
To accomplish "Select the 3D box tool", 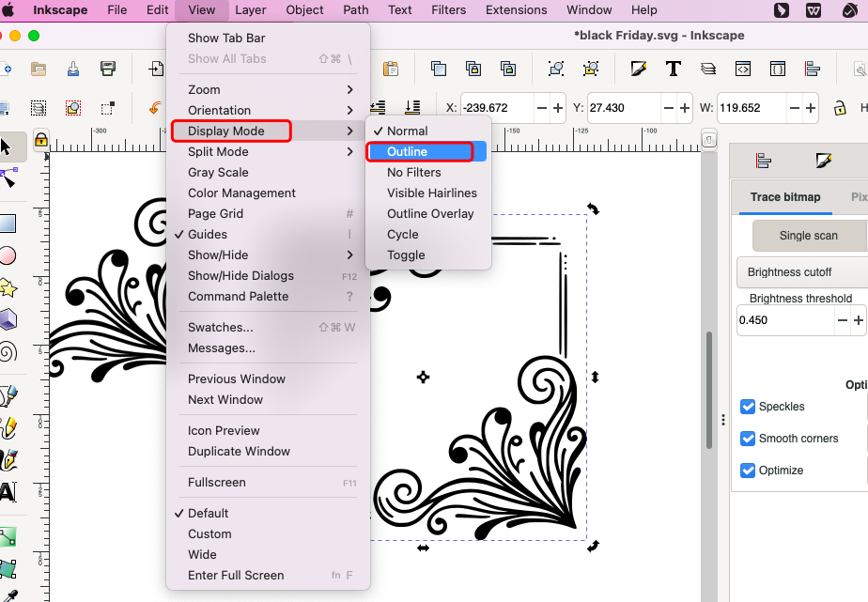I will (8, 319).
